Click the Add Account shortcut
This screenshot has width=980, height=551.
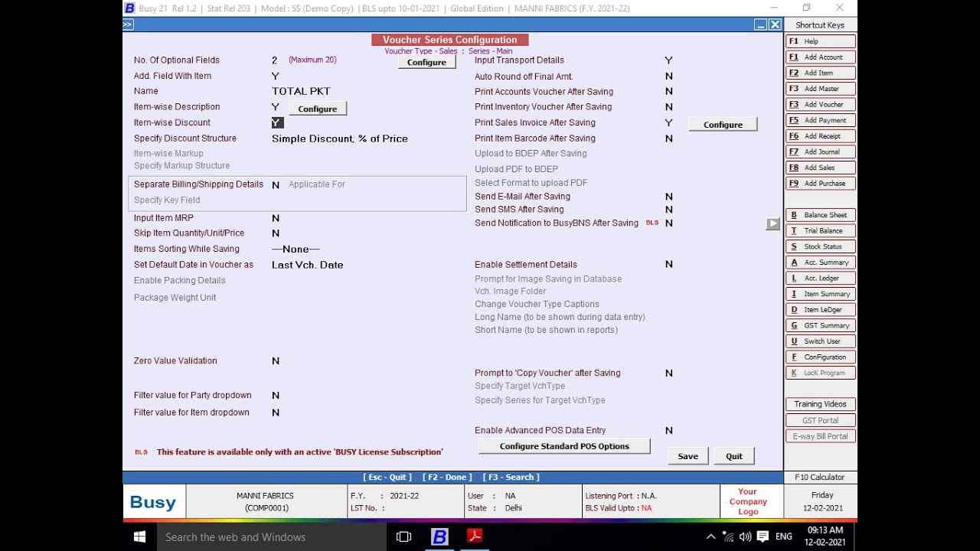pos(820,57)
